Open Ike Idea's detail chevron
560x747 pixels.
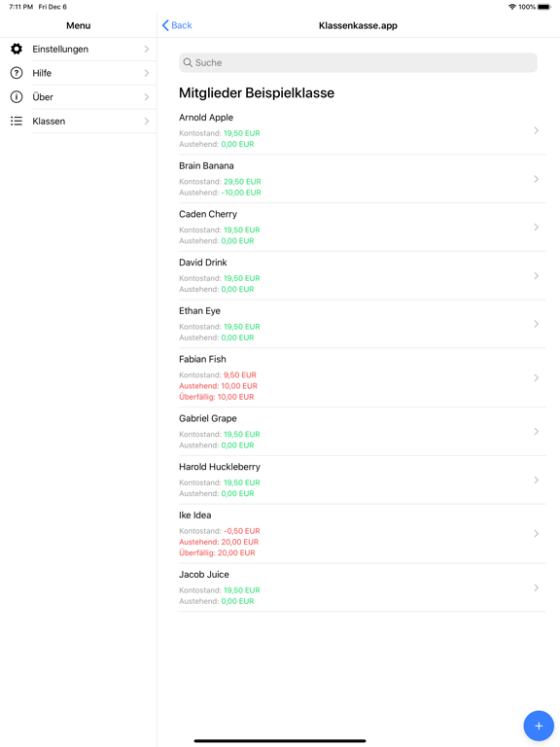coord(537,534)
